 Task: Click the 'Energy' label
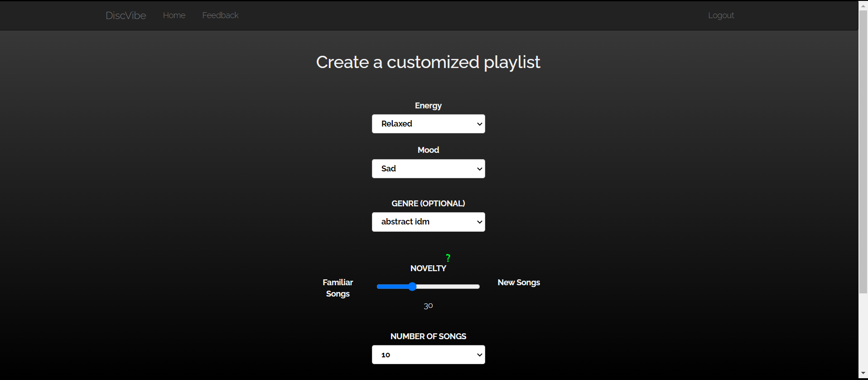428,106
